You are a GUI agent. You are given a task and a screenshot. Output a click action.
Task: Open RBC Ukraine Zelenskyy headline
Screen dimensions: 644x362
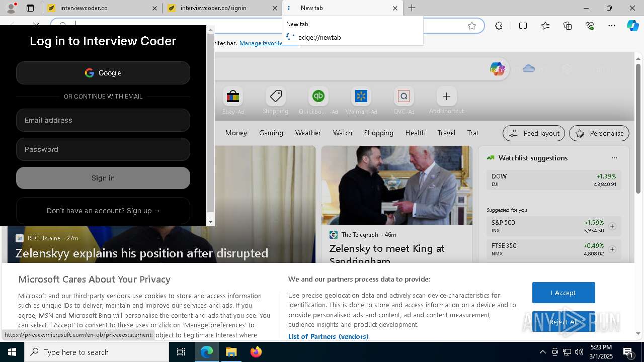(x=142, y=253)
